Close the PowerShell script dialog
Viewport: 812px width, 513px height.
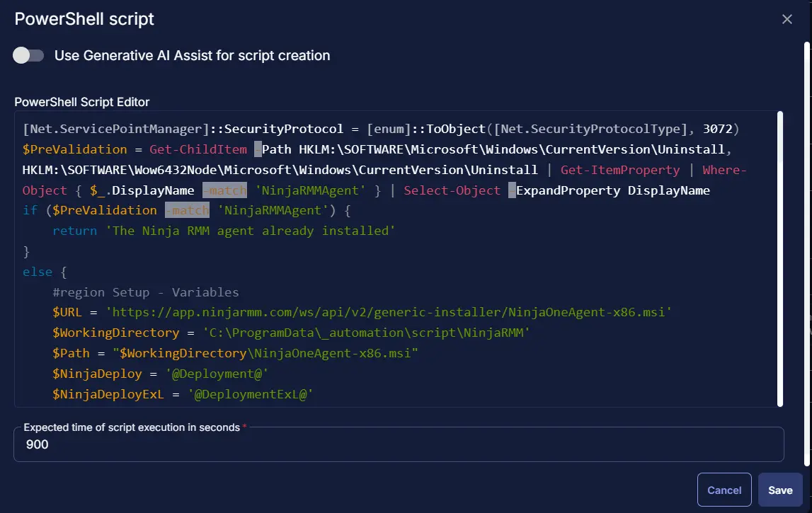click(x=787, y=19)
